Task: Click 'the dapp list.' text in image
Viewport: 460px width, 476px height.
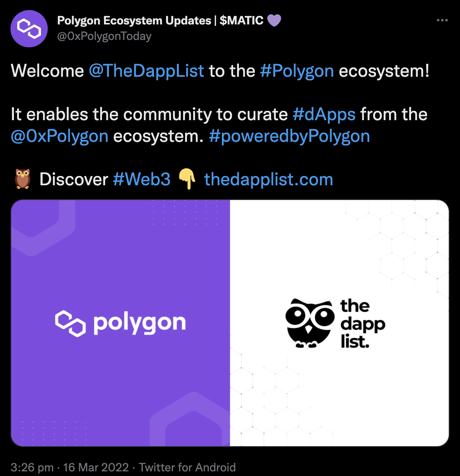Action: (363, 324)
